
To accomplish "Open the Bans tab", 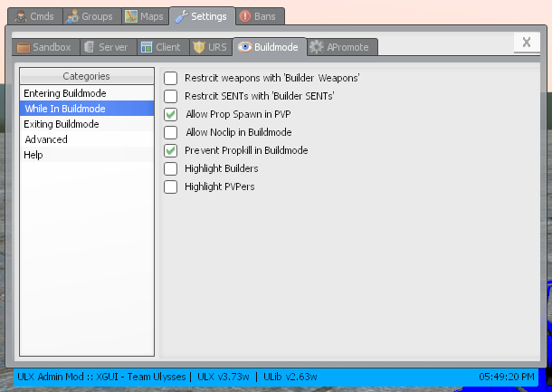I will 260,16.
